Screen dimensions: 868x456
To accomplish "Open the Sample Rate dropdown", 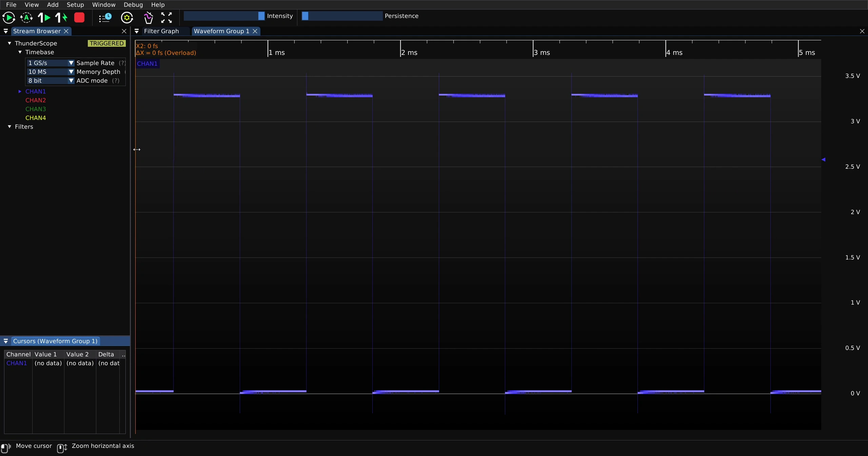I will click(x=50, y=63).
